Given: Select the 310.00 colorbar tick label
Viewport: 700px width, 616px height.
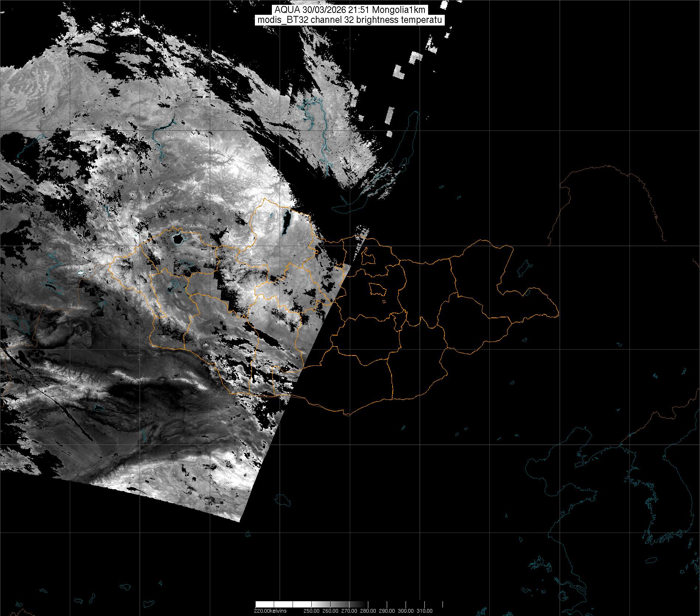Looking at the screenshot, I should coord(425,611).
